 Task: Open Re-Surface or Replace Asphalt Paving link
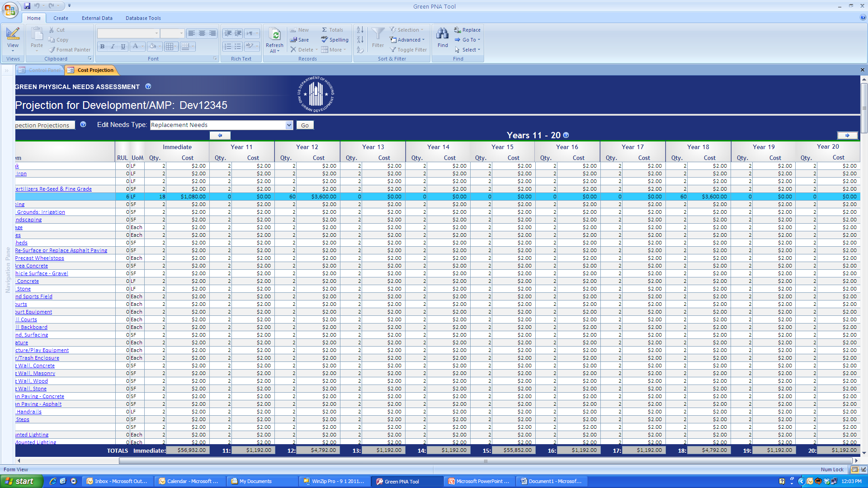tap(61, 250)
